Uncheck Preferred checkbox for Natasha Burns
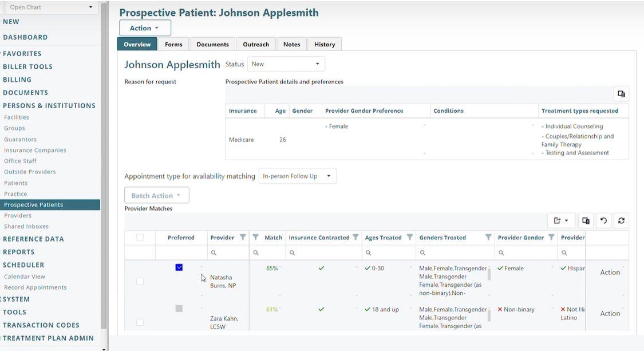The image size is (644, 351). [x=179, y=267]
